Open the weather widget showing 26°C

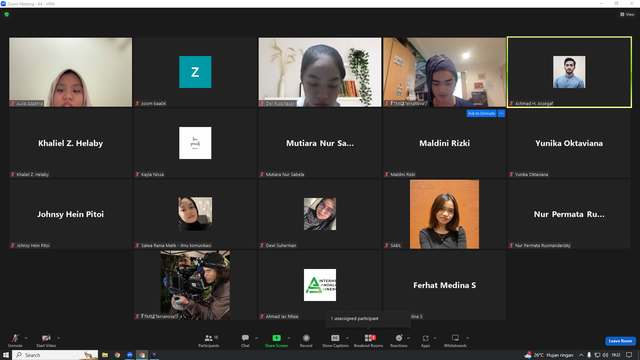click(549, 355)
